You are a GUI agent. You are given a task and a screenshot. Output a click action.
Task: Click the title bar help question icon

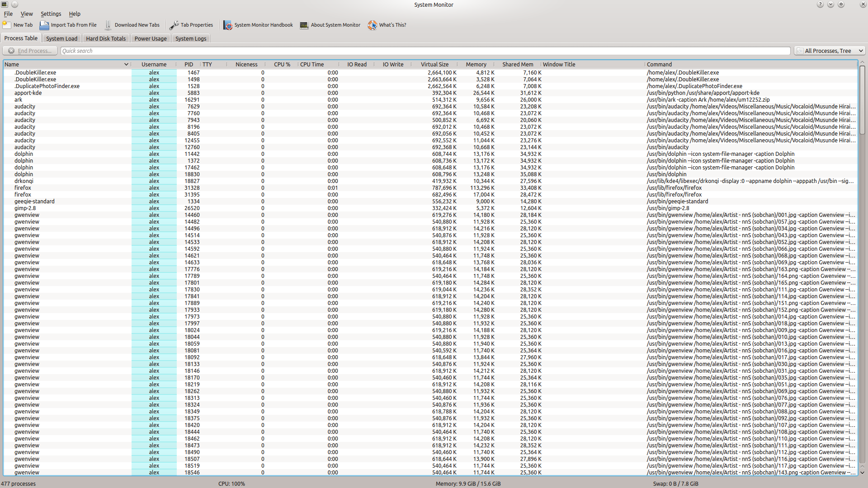click(x=820, y=5)
